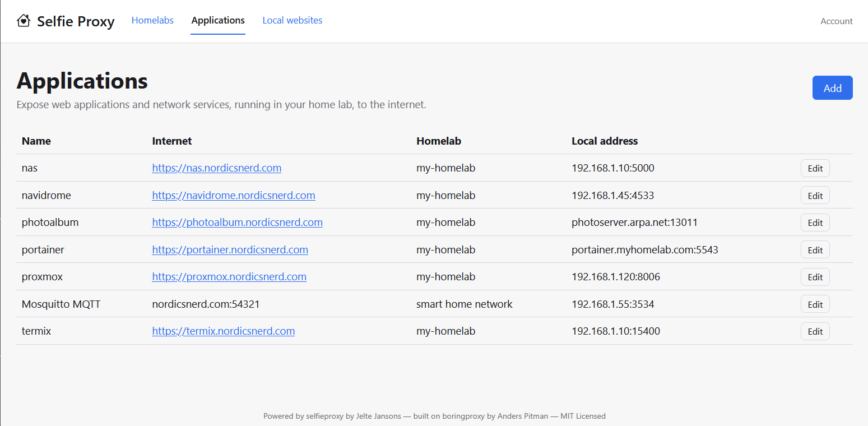Open the Account menu

coord(837,21)
